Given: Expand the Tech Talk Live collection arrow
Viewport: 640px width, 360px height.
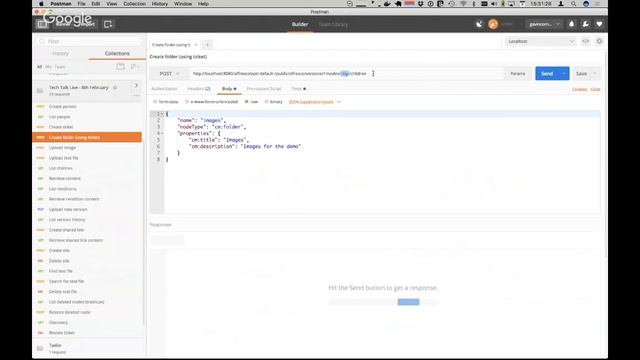Looking at the screenshot, I should click(136, 85).
